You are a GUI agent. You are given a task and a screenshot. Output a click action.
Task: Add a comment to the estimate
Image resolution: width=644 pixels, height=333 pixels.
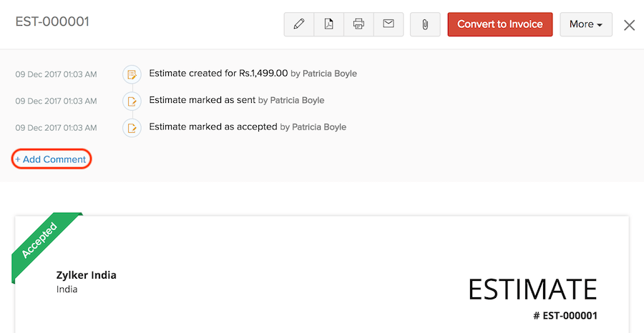(x=51, y=159)
